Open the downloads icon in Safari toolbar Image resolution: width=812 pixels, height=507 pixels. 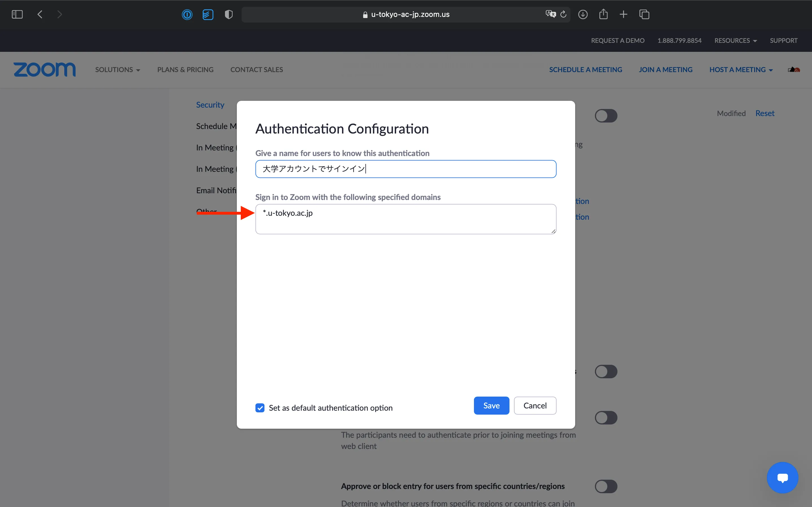[583, 14]
